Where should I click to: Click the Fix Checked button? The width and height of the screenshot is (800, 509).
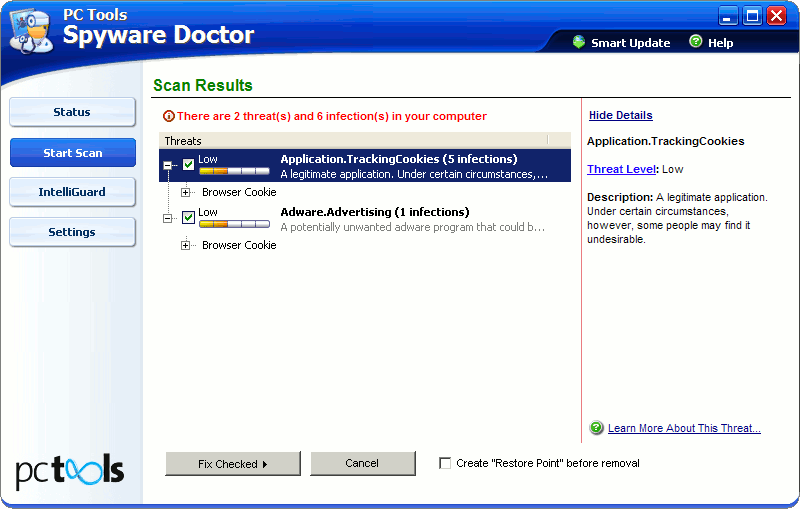[x=233, y=464]
